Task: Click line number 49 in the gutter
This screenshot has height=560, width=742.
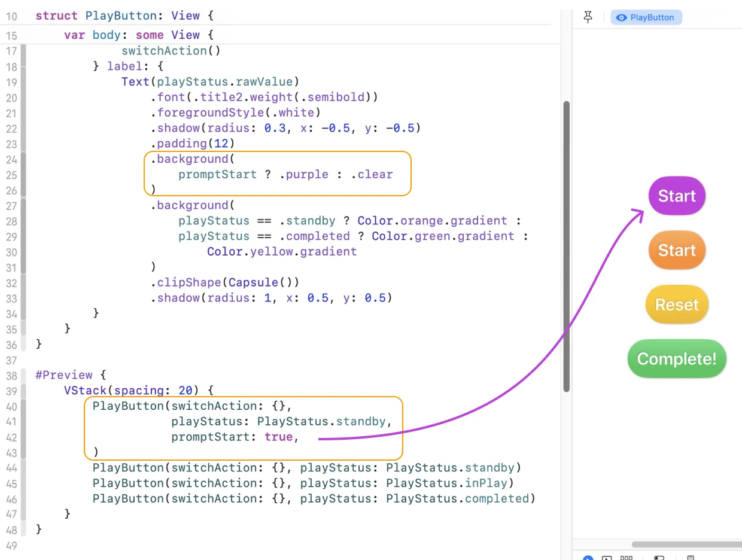Action: pyautogui.click(x=11, y=545)
